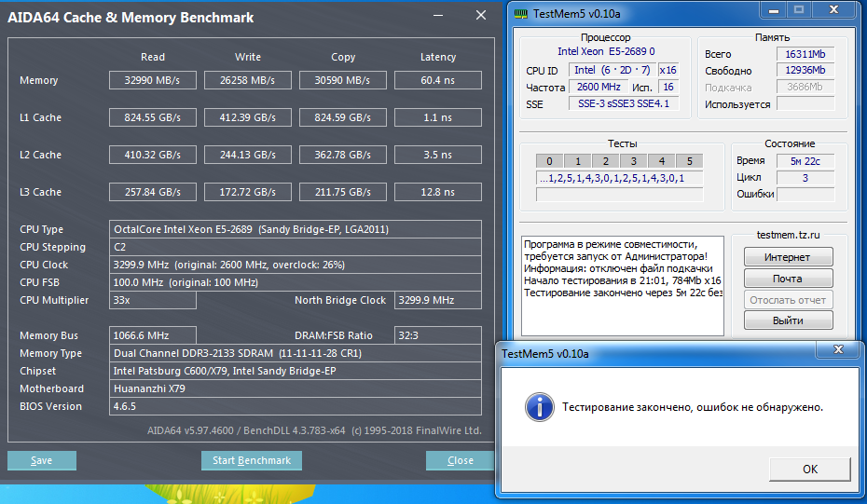Click L1 Cache Latency 1.1 ns

pyautogui.click(x=438, y=117)
